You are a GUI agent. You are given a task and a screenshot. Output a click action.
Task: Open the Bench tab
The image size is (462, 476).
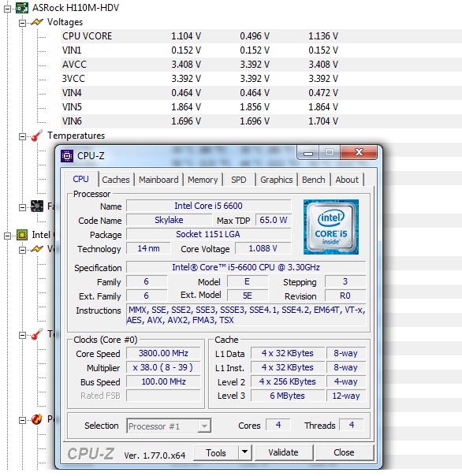tap(314, 180)
